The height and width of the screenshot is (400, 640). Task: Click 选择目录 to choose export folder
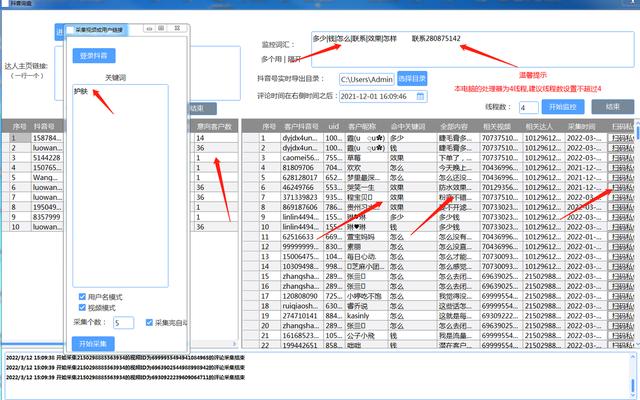(412, 78)
